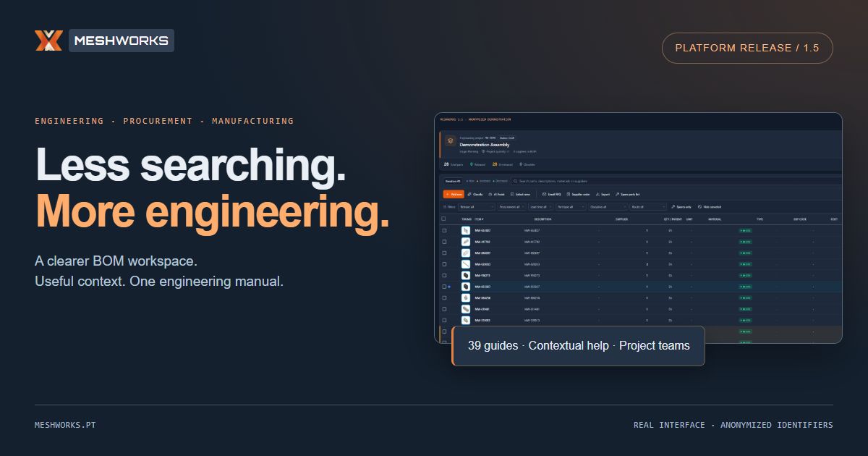Click the Status: Draft badge
The height and width of the screenshot is (456, 868).
click(507, 138)
